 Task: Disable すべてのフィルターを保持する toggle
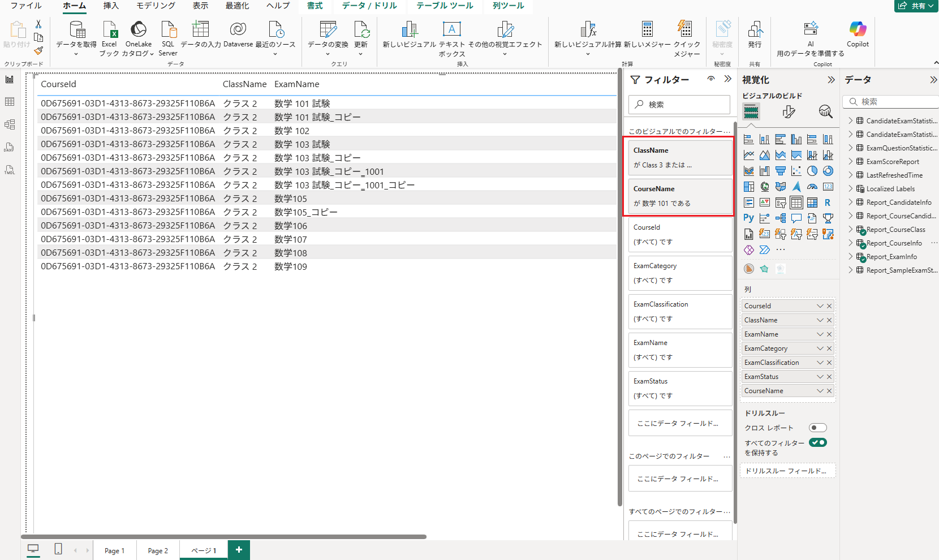pos(818,442)
